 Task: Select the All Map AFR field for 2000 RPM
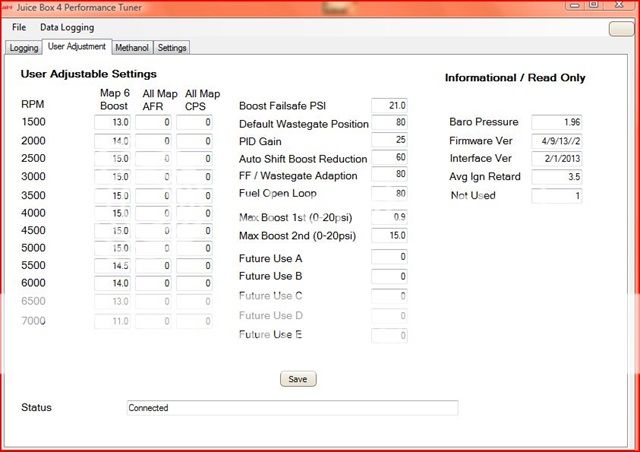point(154,141)
